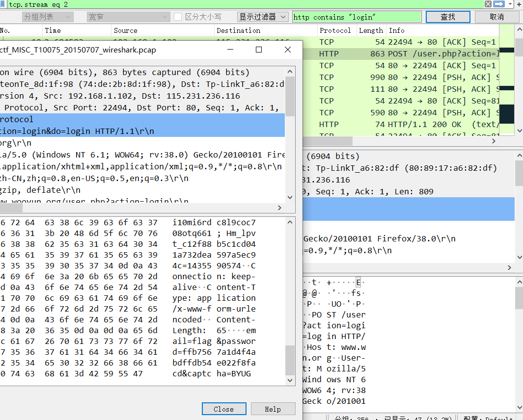The width and height of the screenshot is (523, 420).
Task: Select the 590-byte PSH, ACK packet row
Action: pyautogui.click(x=401, y=113)
